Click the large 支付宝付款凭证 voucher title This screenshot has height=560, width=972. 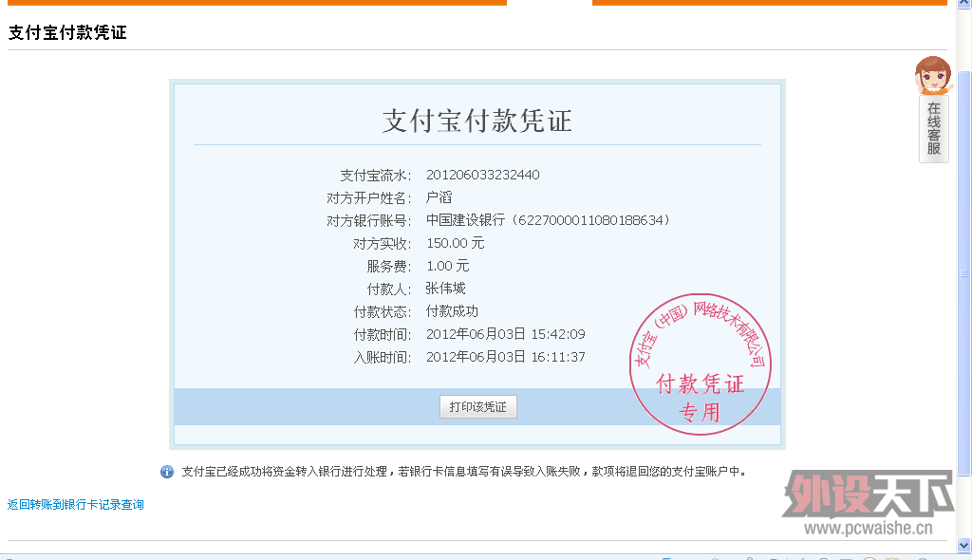(477, 121)
